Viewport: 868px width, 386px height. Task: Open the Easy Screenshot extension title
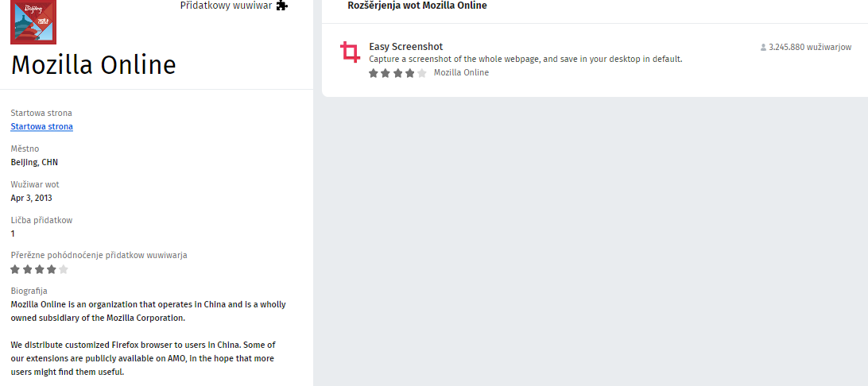tap(405, 46)
